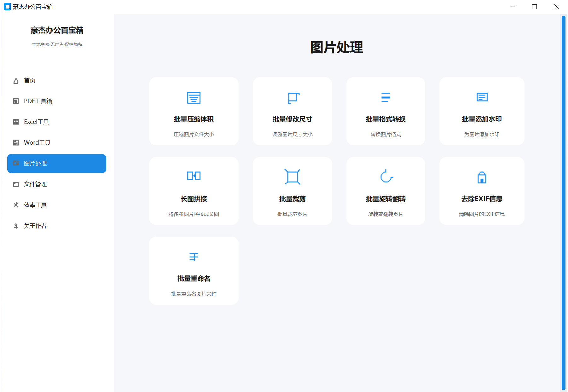The height and width of the screenshot is (392, 568).
Task: Switch to the 效率工具 section
Action: 57,205
